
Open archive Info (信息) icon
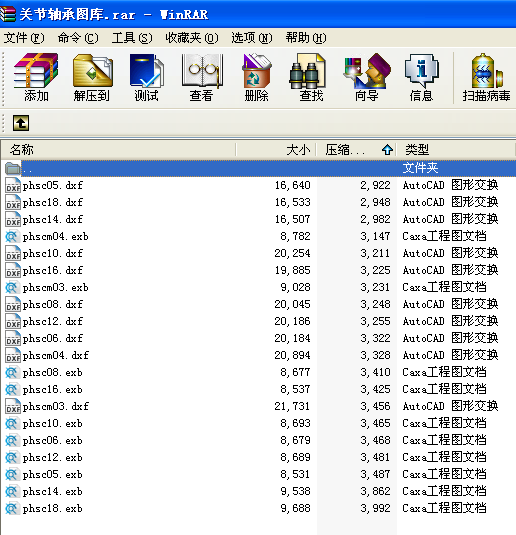421,71
